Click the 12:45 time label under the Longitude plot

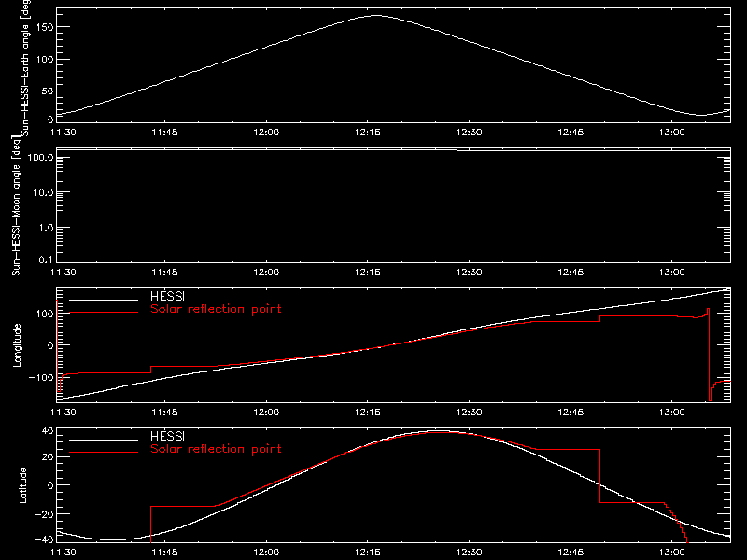pos(571,412)
